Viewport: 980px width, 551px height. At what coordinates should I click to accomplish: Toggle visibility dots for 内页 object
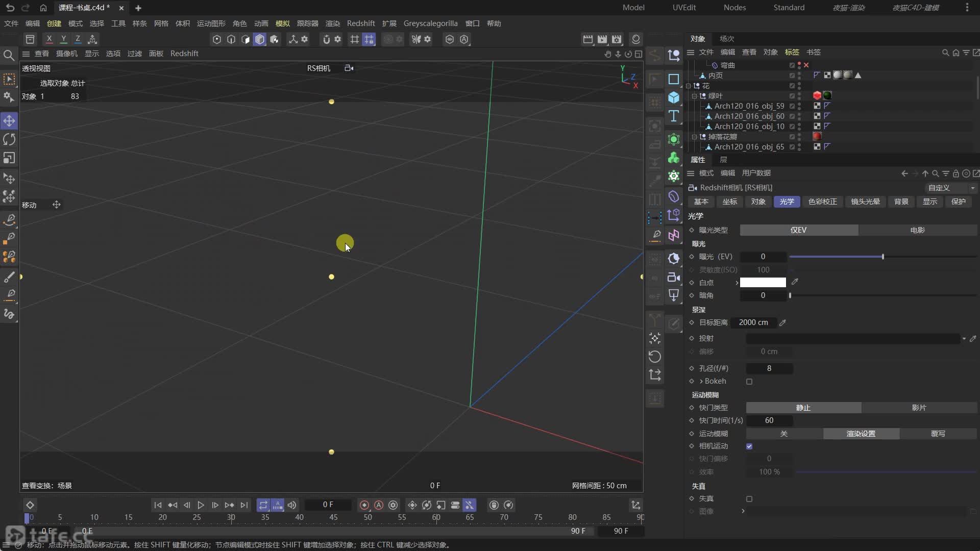pos(799,76)
